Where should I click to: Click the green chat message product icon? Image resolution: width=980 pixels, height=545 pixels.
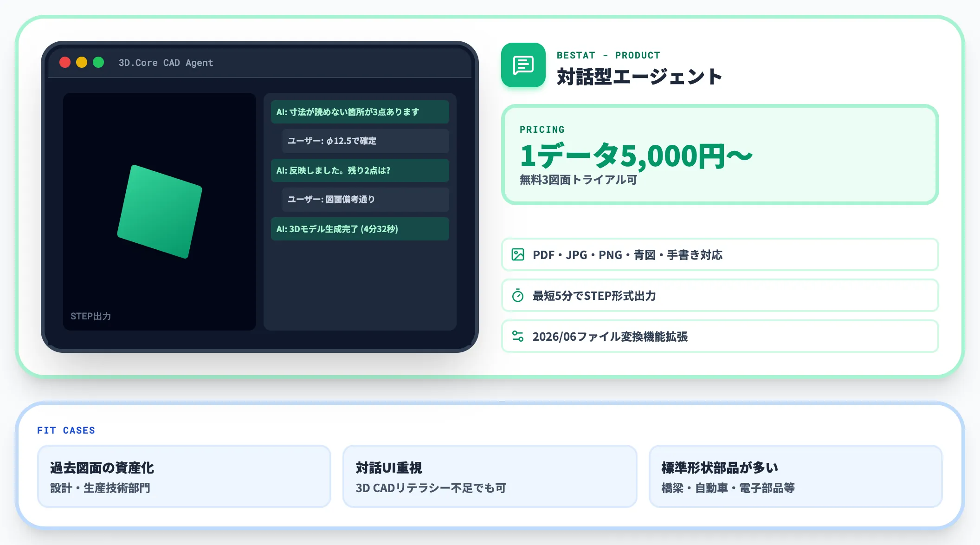[x=523, y=65]
